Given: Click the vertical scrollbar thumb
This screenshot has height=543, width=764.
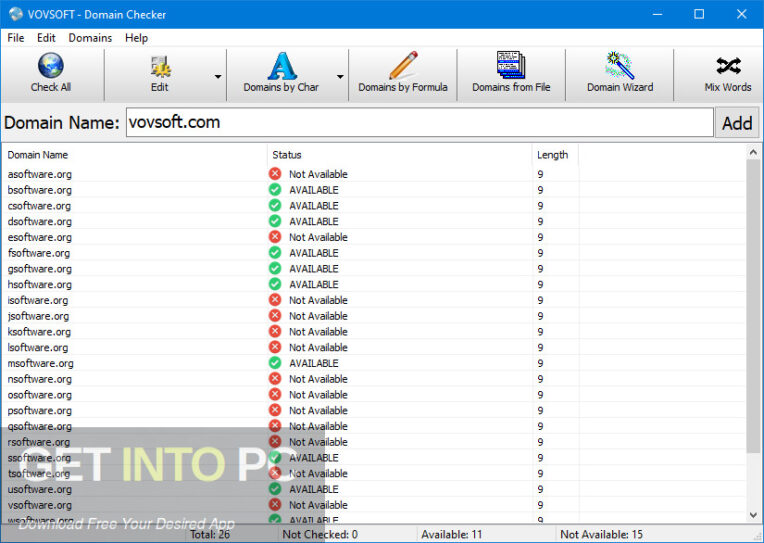Looking at the screenshot, I should tap(753, 306).
